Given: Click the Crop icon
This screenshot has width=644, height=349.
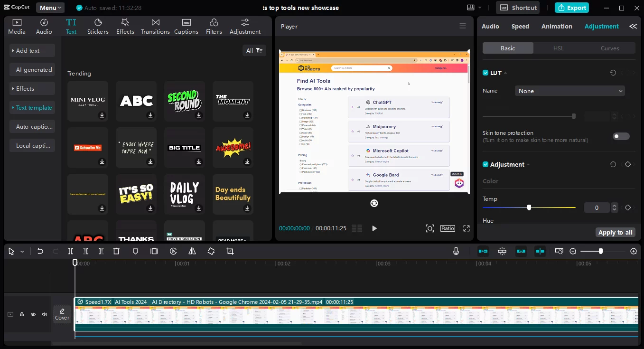Looking at the screenshot, I should (x=230, y=251).
